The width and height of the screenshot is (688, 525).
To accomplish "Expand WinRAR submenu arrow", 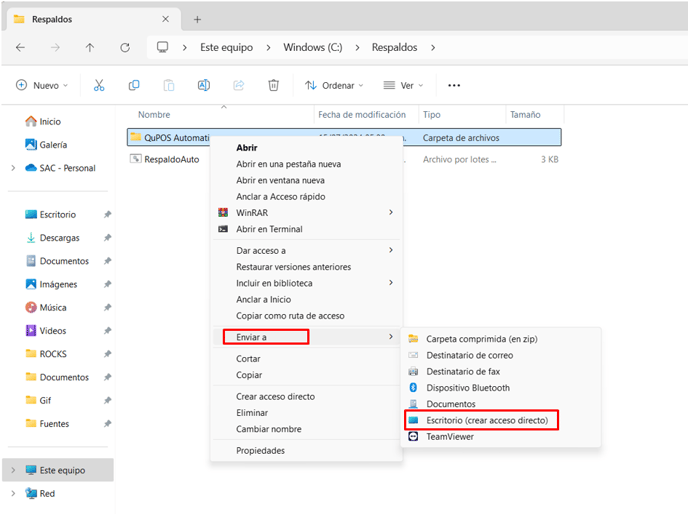I will coord(391,212).
